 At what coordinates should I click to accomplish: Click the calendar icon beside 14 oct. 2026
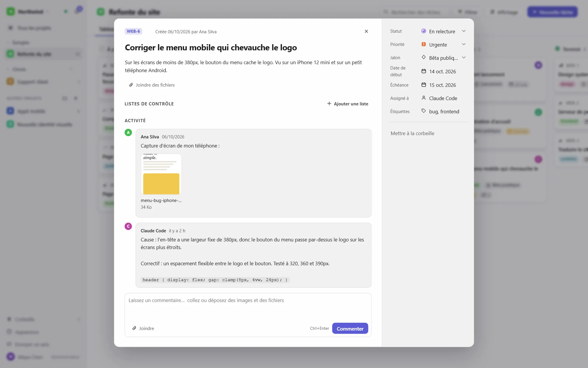pos(424,71)
